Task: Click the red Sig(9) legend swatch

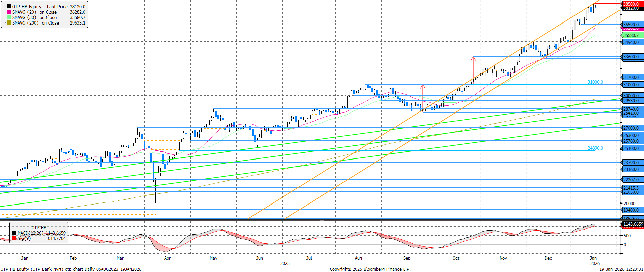Action: 14,238
